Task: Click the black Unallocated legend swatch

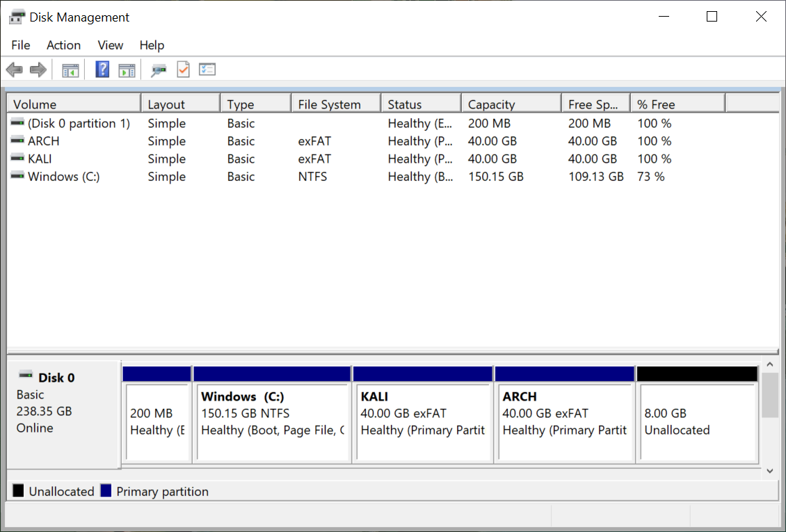Action: pyautogui.click(x=18, y=490)
